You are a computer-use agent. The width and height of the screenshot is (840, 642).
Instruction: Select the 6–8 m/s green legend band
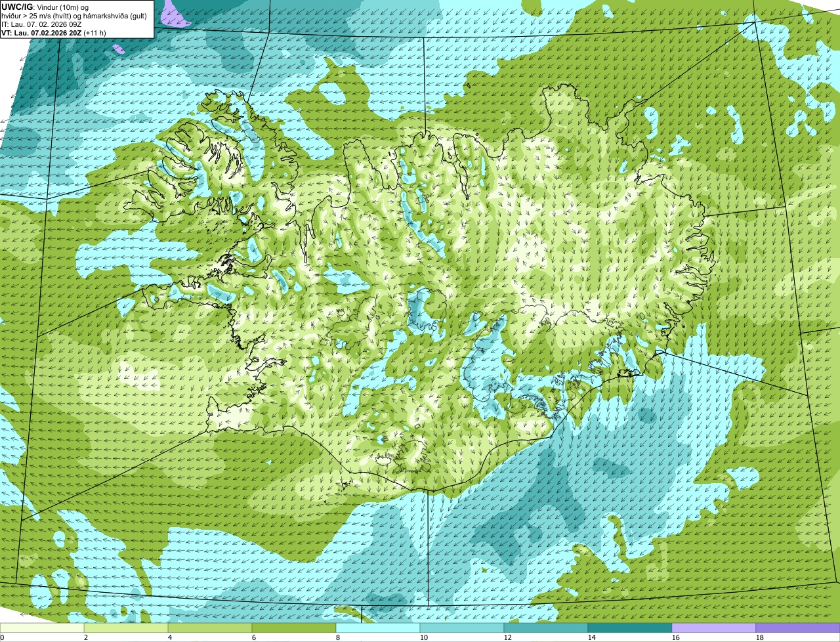[x=294, y=628]
